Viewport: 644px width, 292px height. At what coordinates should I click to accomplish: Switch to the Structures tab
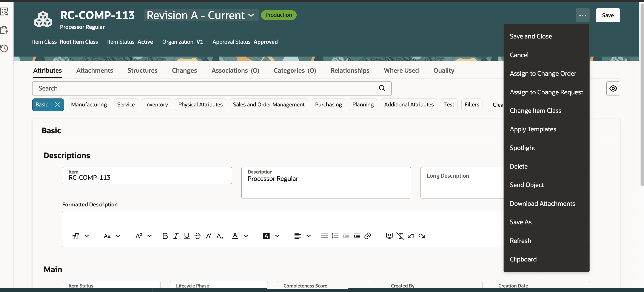coord(142,71)
